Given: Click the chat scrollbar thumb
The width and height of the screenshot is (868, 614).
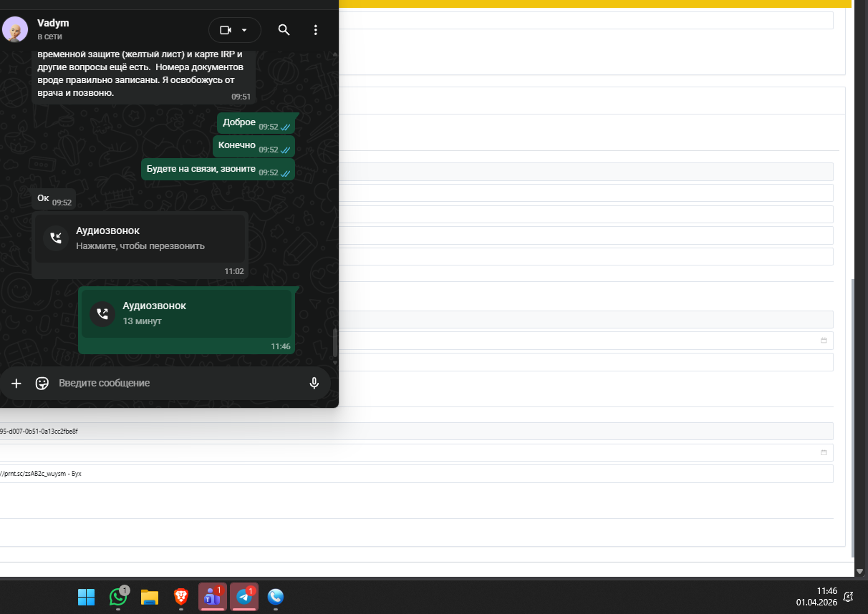Looking at the screenshot, I should point(334,343).
